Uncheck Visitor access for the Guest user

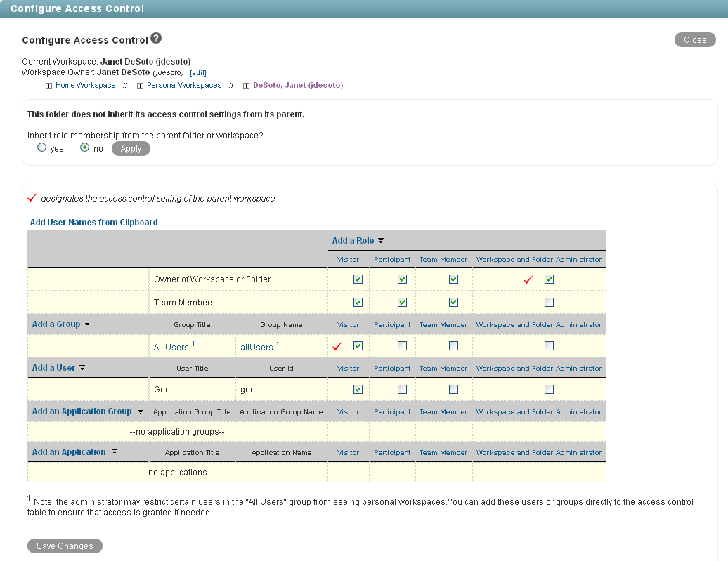pos(358,389)
